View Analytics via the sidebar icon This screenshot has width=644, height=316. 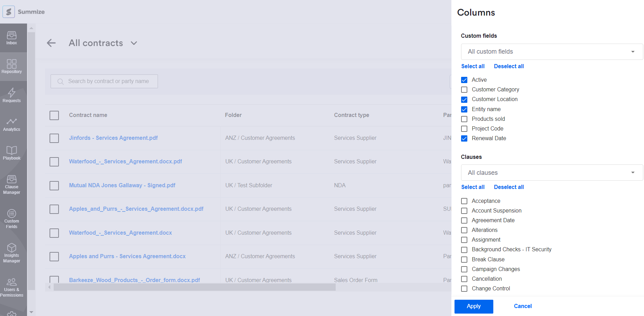coord(11,124)
